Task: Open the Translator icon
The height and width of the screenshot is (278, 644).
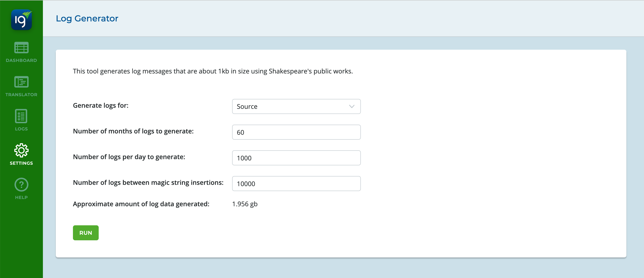Action: point(21,82)
